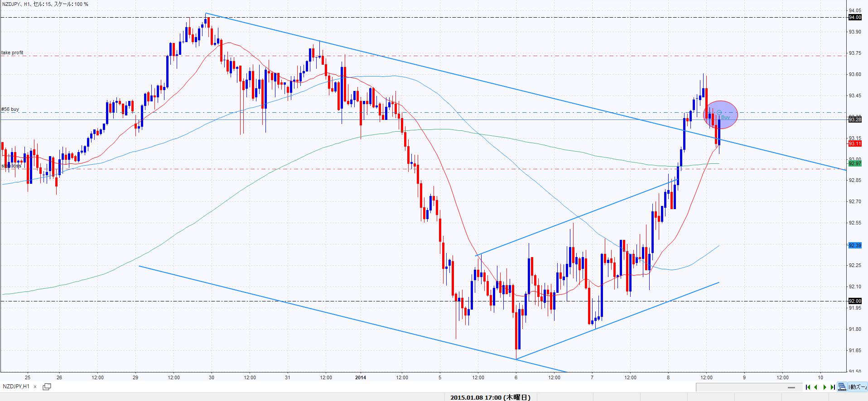Select the #56 buy order label
The image size is (868, 401).
[x=10, y=110]
